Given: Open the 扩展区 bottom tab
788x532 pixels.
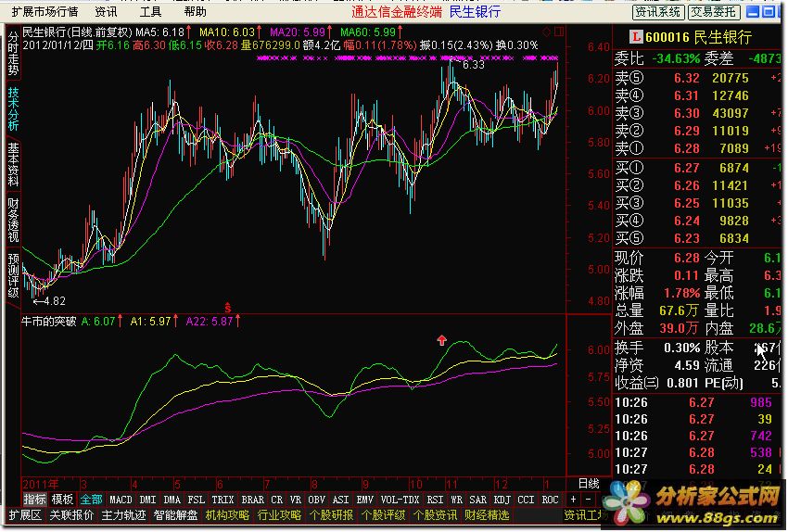Looking at the screenshot, I should click(25, 515).
